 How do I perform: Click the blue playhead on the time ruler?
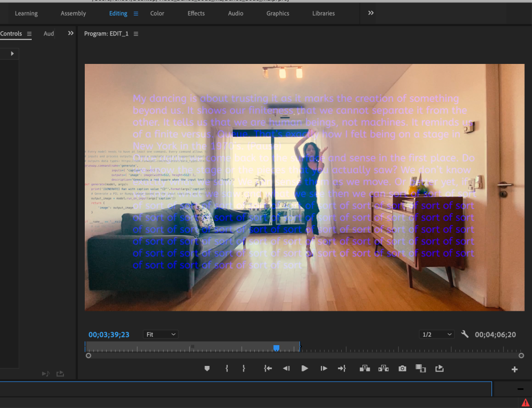click(x=277, y=348)
